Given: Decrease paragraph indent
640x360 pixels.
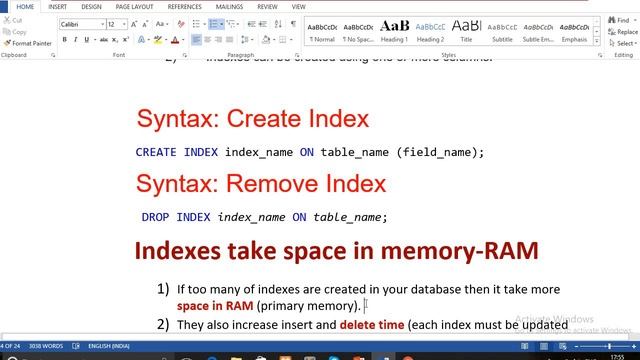Looking at the screenshot, I should point(251,24).
